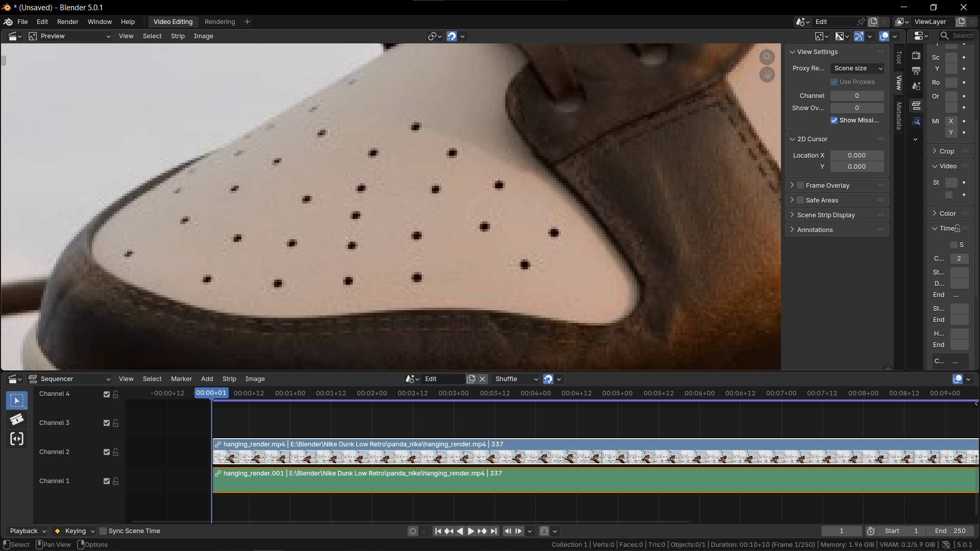Lock Channel 1
Viewport: 980px width, 551px height.
[x=116, y=481]
